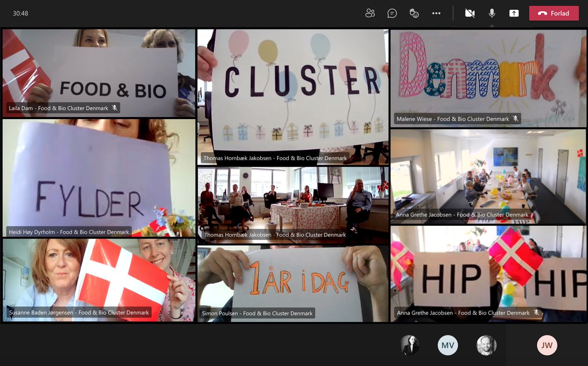Share your screen content
Screen dimensions: 588x366
pos(514,13)
